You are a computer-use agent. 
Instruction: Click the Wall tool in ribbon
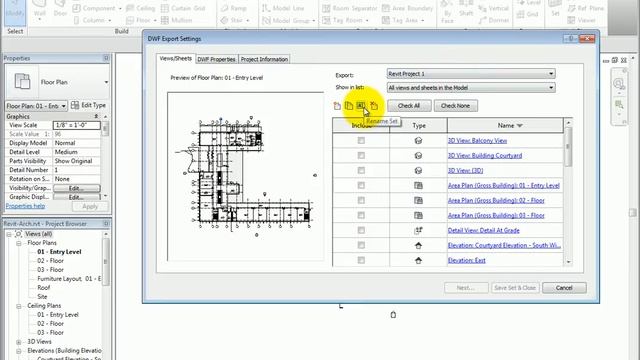tap(39, 11)
